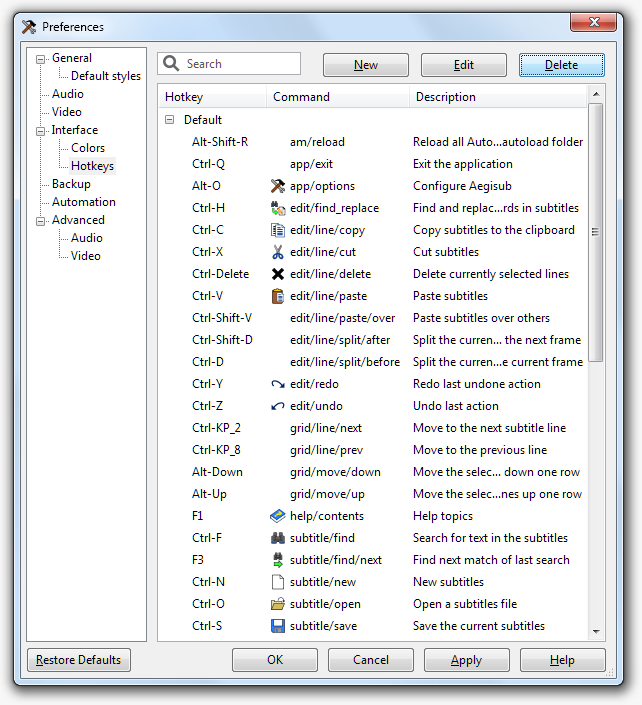Click the blank page icon for subtitle/new
This screenshot has width=642, height=705.
pos(278,582)
